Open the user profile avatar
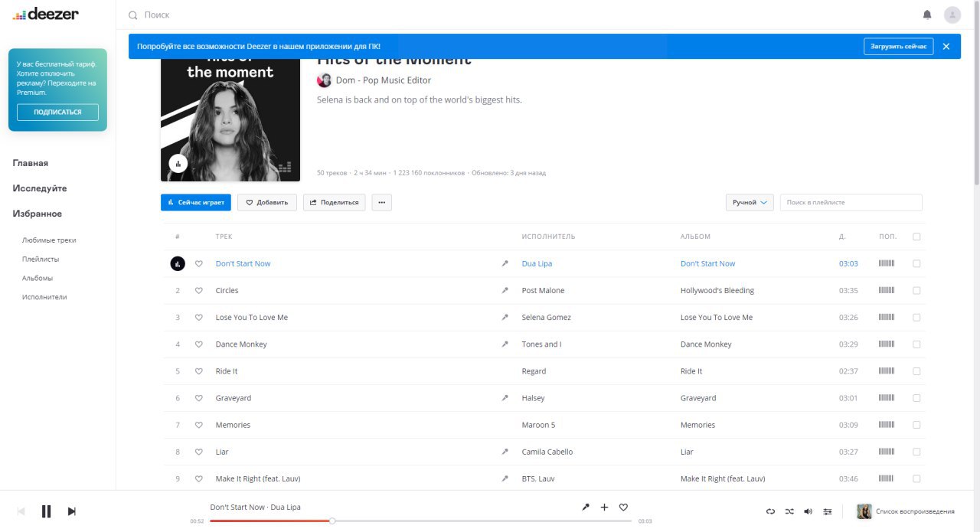This screenshot has height=532, width=980. pyautogui.click(x=952, y=15)
